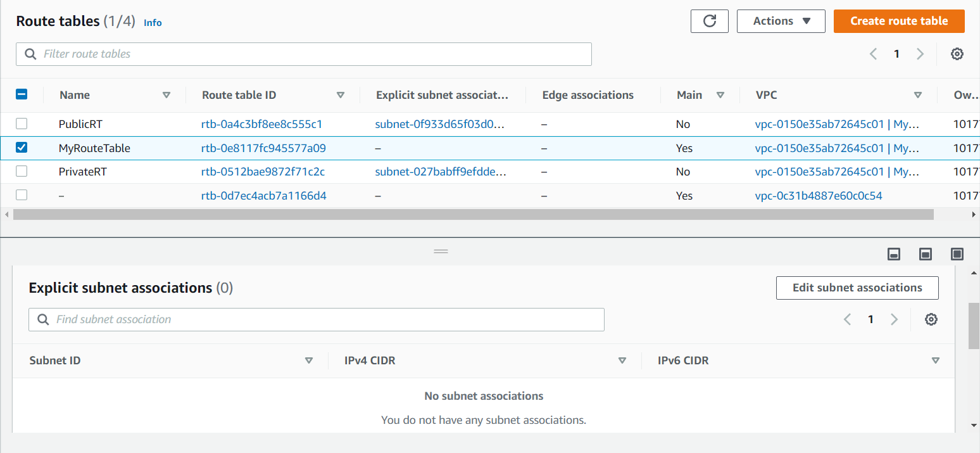Set details panel to half-height view
980x453 pixels.
(x=926, y=254)
